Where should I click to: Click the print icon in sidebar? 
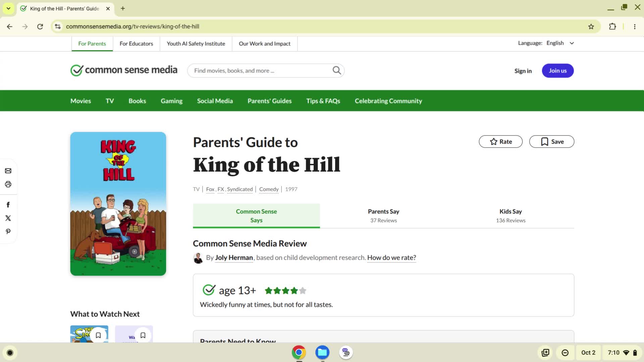coord(8,184)
